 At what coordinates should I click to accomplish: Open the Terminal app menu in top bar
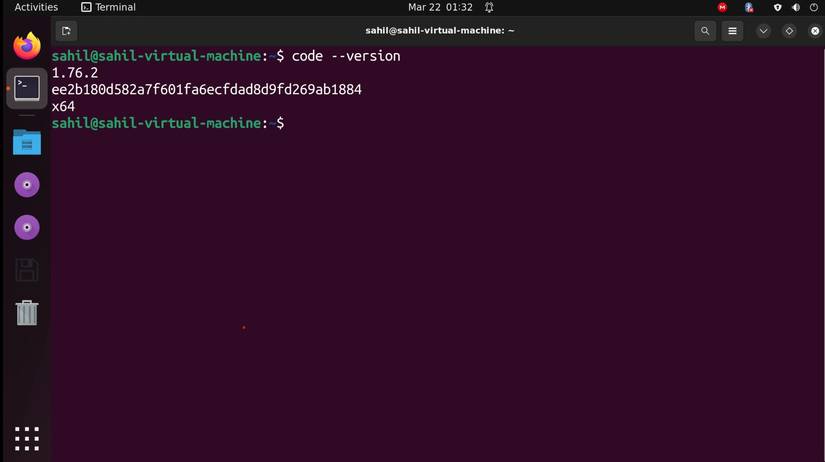point(108,7)
